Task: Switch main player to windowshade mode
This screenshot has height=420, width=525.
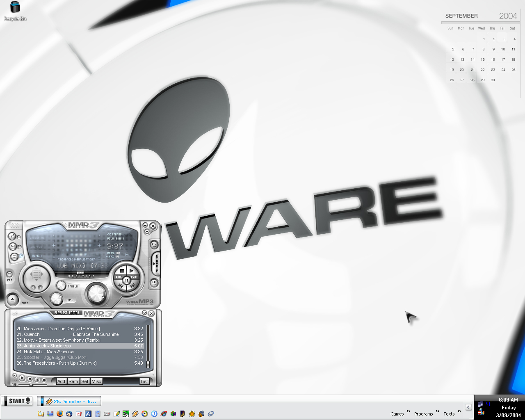Action: 147,231
